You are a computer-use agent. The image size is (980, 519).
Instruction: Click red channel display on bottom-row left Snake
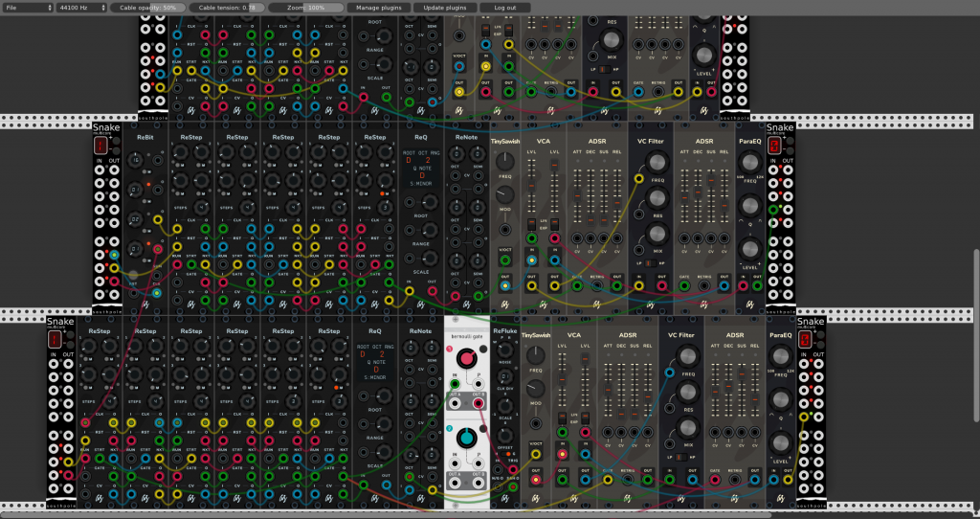click(x=55, y=340)
